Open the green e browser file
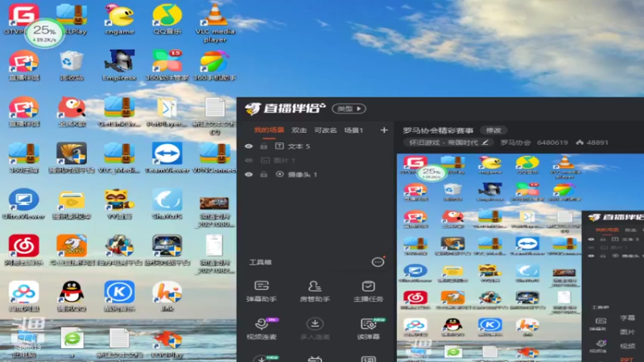The height and width of the screenshot is (362, 644). point(72,343)
